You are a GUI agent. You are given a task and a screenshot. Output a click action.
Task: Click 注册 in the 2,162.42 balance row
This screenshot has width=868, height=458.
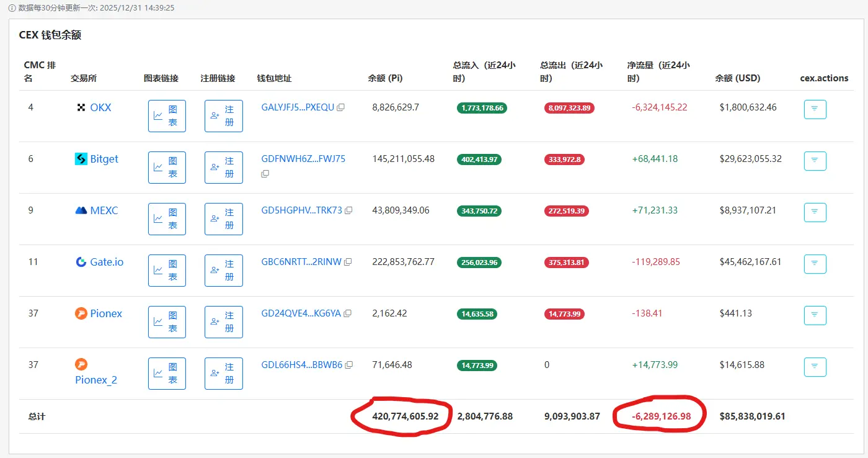tap(224, 322)
